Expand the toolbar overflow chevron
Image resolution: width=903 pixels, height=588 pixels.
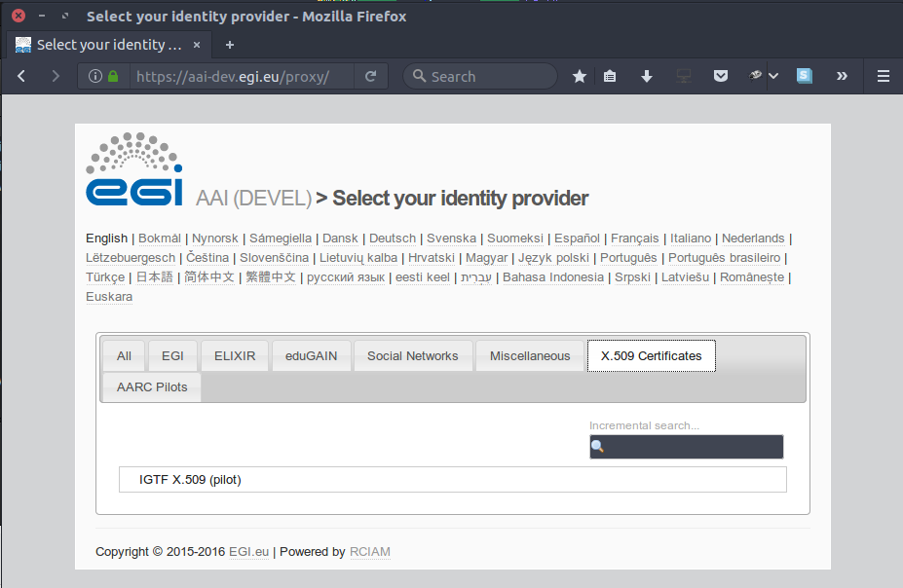click(x=842, y=76)
